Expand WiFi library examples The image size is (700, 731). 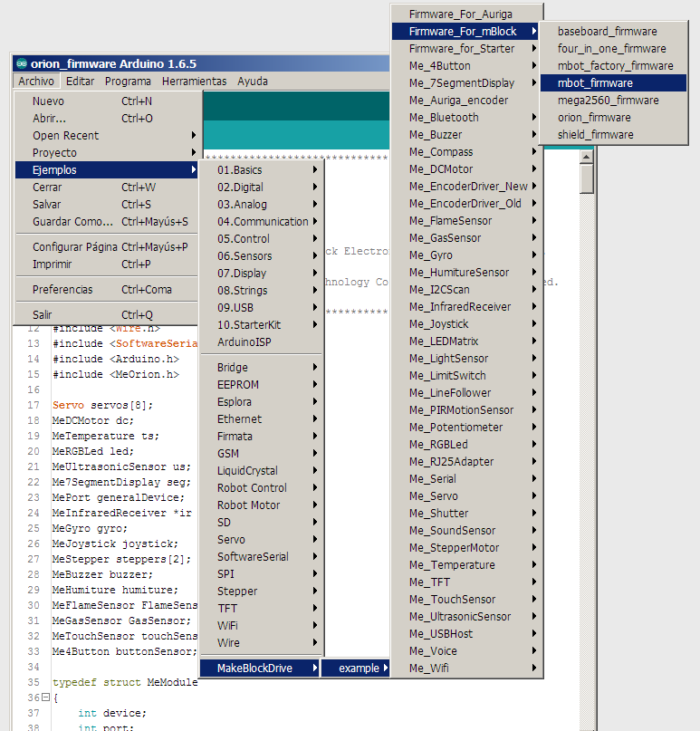tap(262, 626)
